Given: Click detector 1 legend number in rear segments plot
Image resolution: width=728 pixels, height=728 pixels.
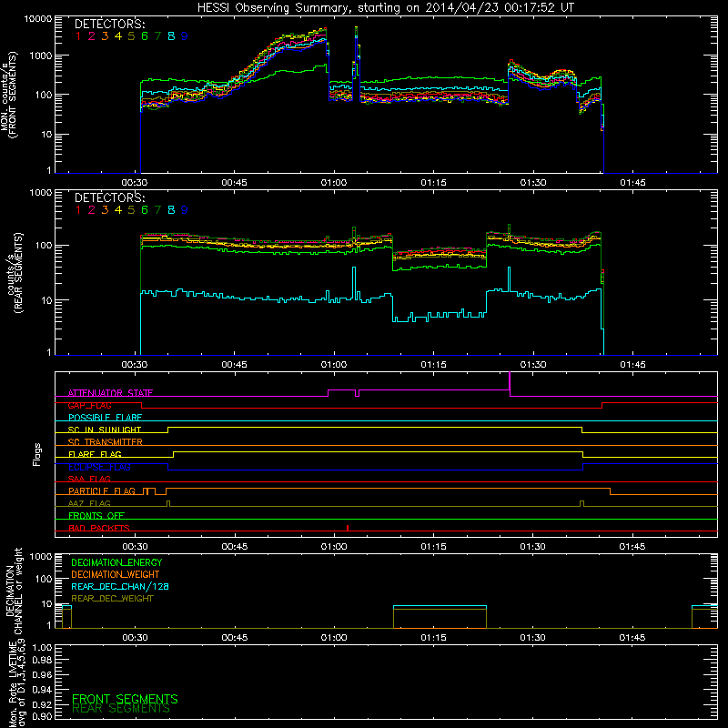Looking at the screenshot, I should pos(78,210).
